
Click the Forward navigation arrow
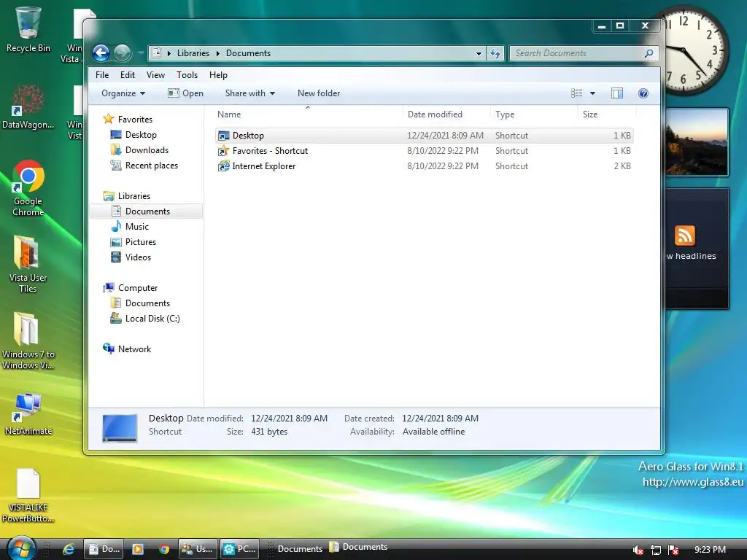click(123, 52)
